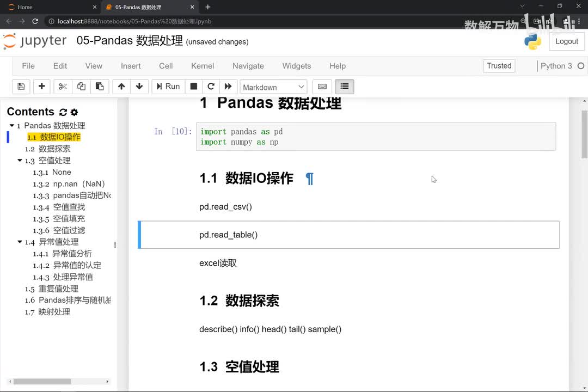The image size is (588, 392).
Task: Click the Python 3 kernel indicator circle
Action: click(x=581, y=66)
